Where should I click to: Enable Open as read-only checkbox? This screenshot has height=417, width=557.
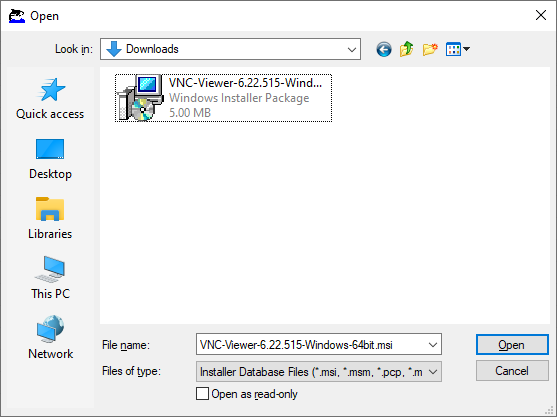202,394
